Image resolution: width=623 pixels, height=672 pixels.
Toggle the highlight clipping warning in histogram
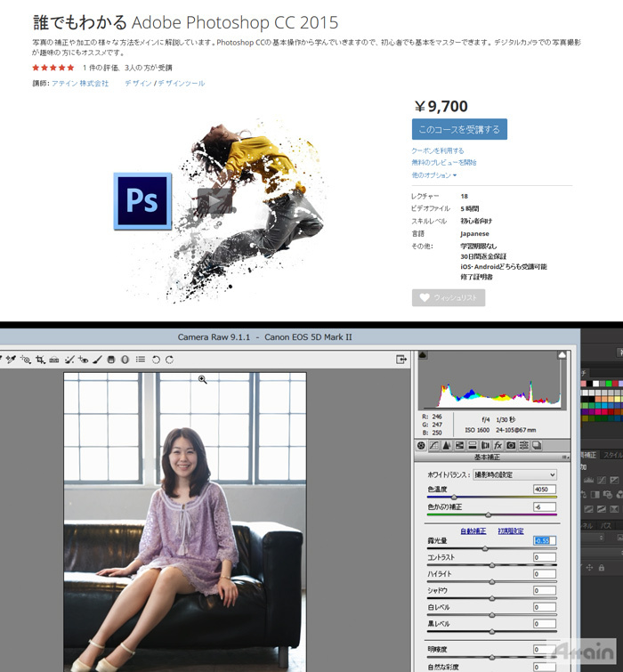562,355
